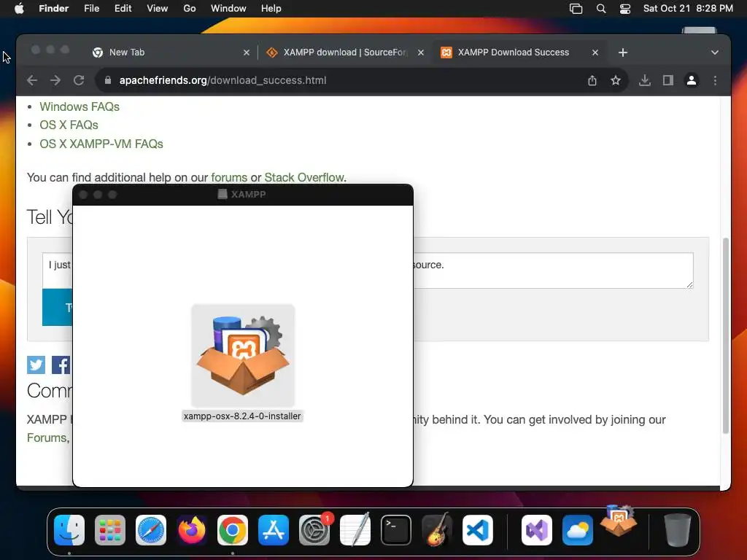Bookmark this page with the star icon
This screenshot has height=560, width=747.
(x=616, y=80)
